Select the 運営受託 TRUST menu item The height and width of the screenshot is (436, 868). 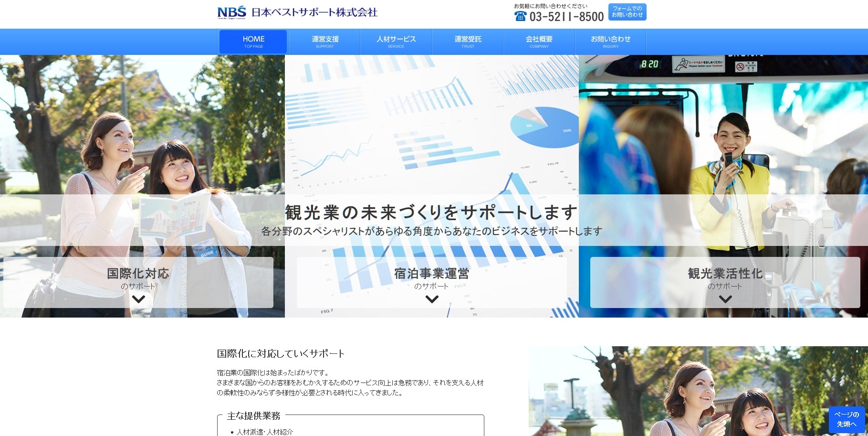468,42
